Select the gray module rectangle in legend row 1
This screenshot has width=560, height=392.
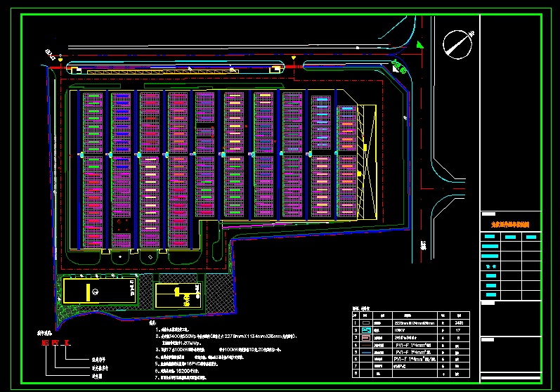coord(366,322)
